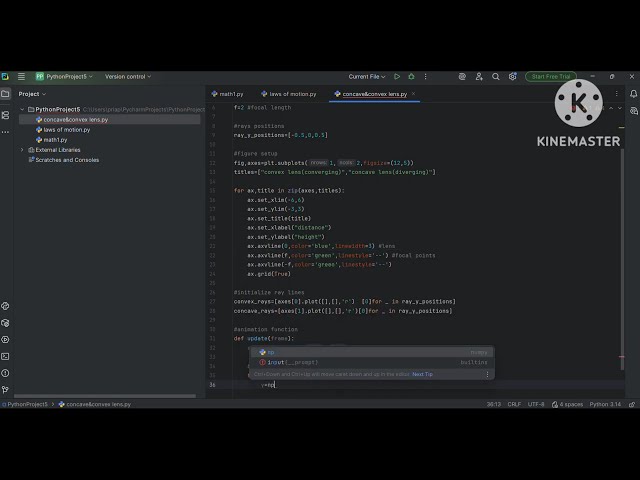
Task: Open IDE settings gear
Action: pyautogui.click(x=512, y=76)
